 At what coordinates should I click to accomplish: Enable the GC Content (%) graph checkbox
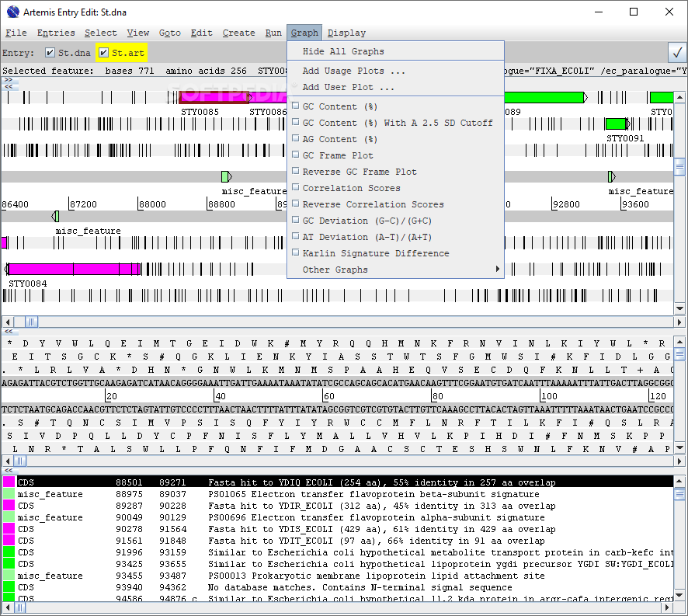pos(296,106)
